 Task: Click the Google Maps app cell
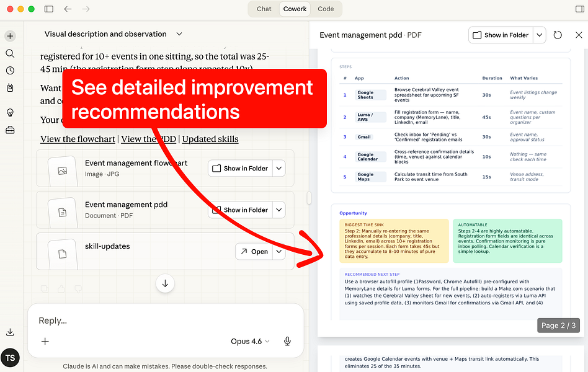point(370,177)
